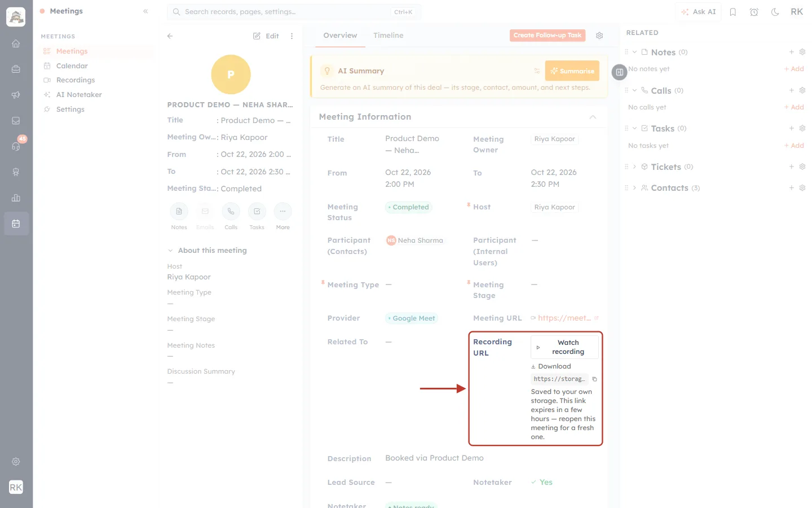Click the Tasks quick action icon
812x508 pixels.
257,211
